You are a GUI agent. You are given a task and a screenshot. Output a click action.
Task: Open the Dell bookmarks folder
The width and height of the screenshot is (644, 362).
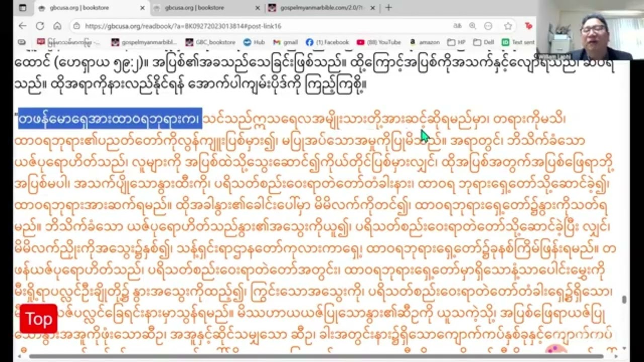[484, 42]
